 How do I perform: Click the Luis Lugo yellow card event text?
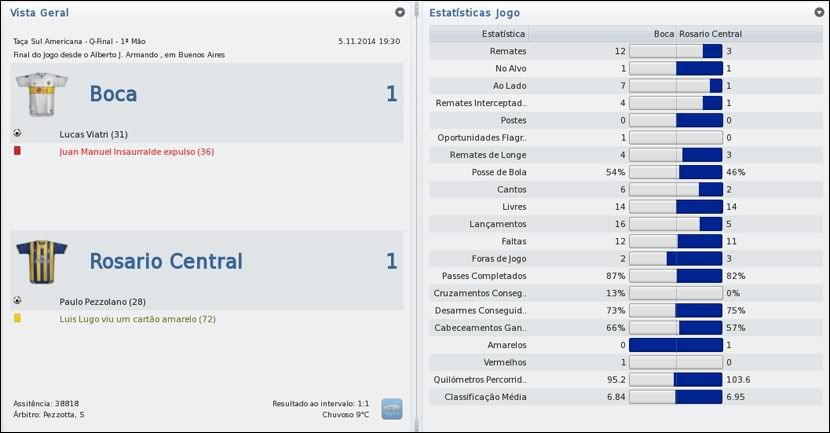coord(137,319)
